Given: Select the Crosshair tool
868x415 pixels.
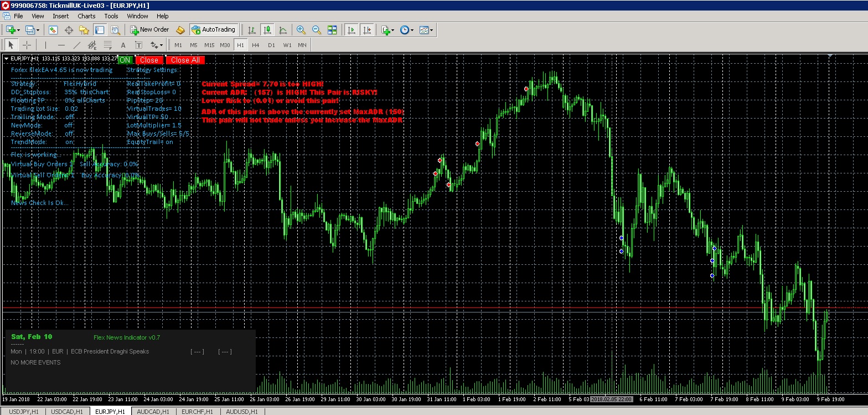Looking at the screenshot, I should pos(27,45).
